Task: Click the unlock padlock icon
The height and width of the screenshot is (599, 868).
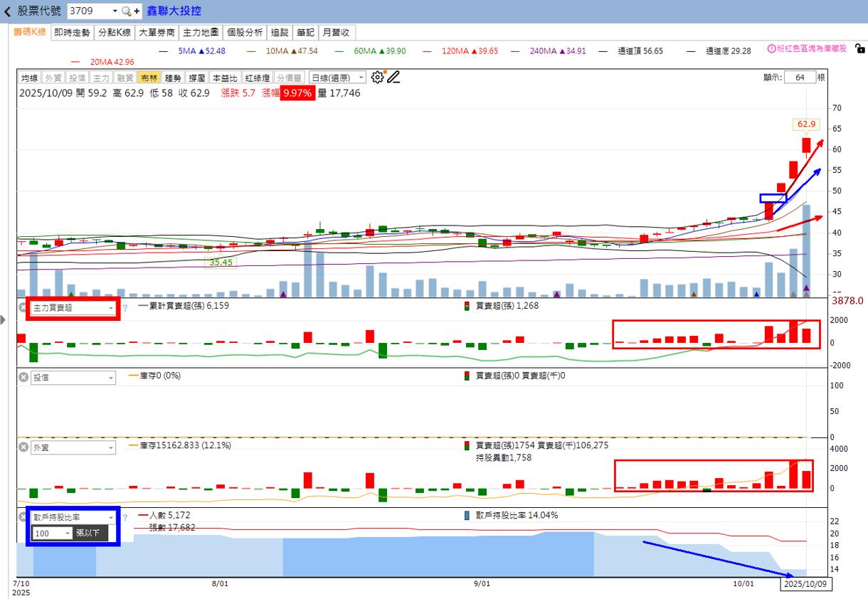Action: click(859, 49)
